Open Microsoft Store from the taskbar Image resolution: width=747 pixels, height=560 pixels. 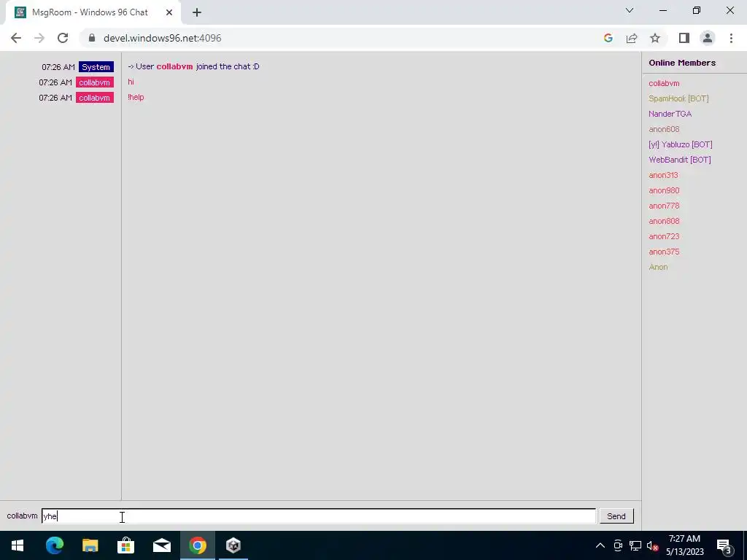click(125, 545)
